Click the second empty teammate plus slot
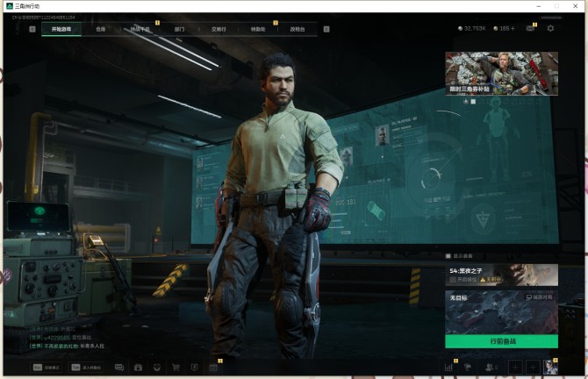Viewport: 588px width, 379px height. click(x=533, y=368)
